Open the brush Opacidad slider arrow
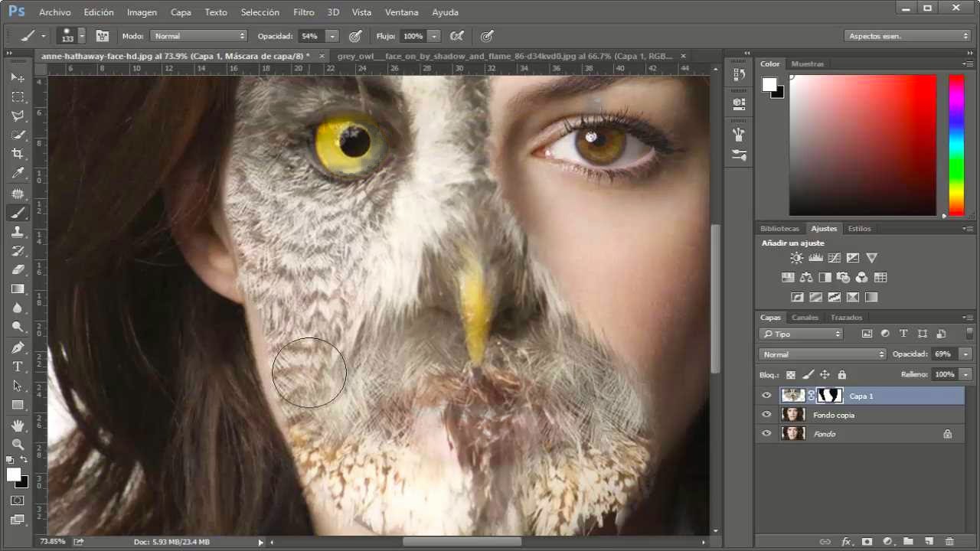Screen dimensions: 980x551 332,36
